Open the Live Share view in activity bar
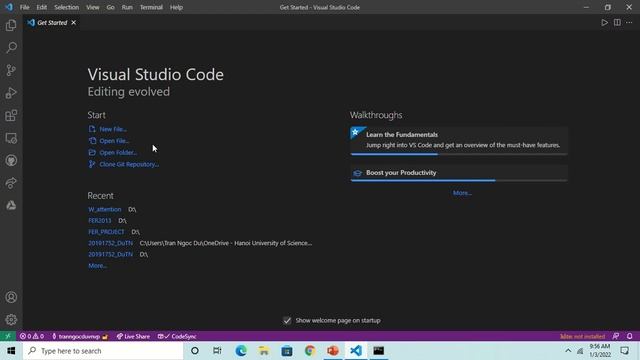 [x=11, y=183]
